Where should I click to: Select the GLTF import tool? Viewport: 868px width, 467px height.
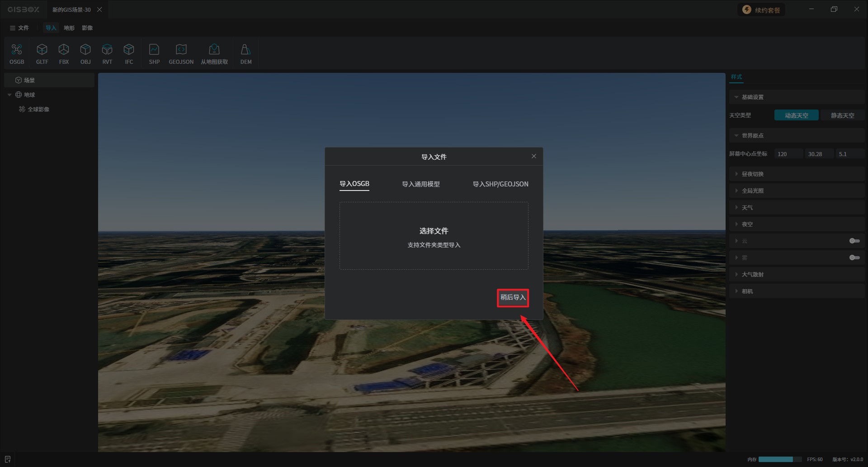pos(42,53)
